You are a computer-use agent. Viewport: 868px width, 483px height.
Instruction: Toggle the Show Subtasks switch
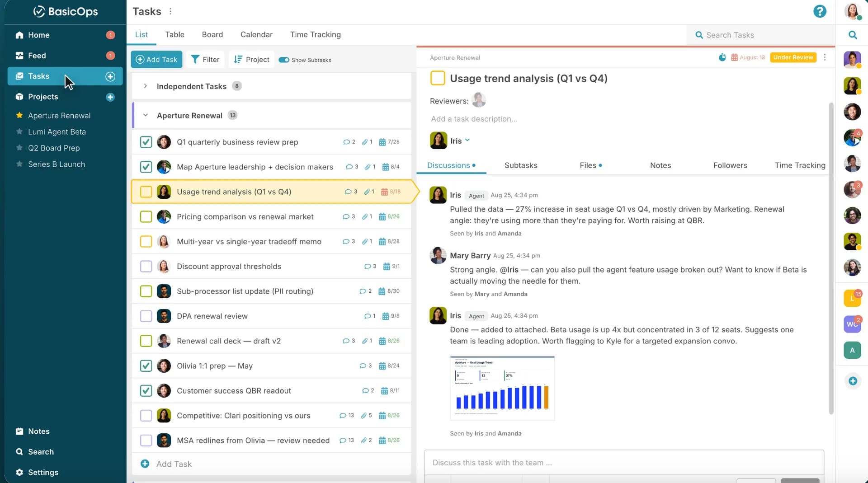point(284,60)
